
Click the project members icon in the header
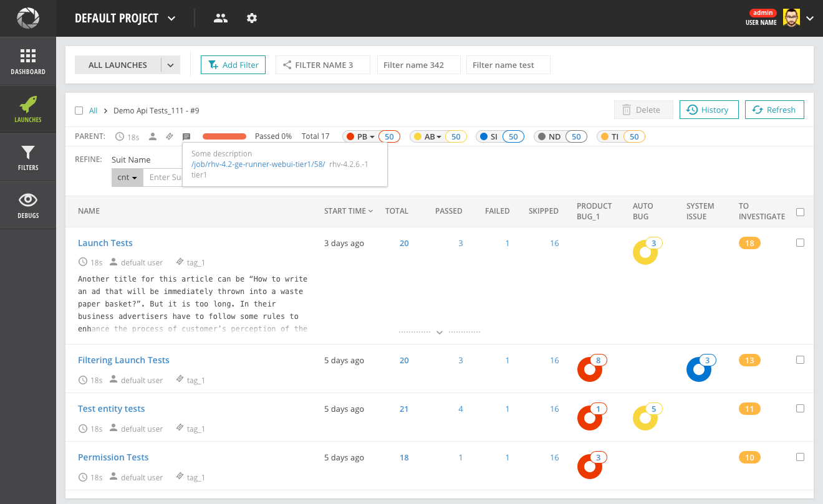tap(220, 18)
